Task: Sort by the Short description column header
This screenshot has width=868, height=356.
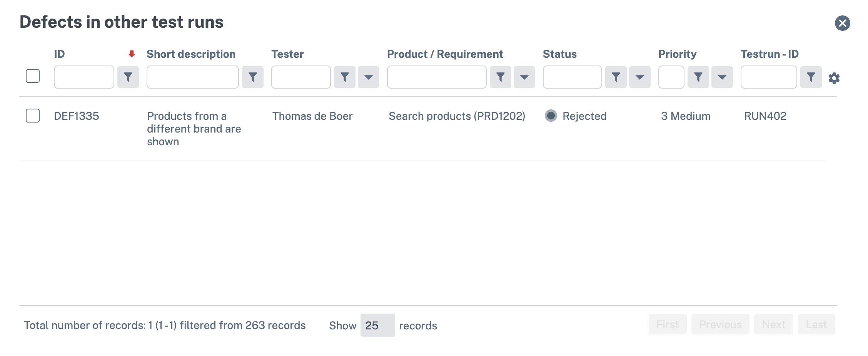Action: tap(191, 54)
